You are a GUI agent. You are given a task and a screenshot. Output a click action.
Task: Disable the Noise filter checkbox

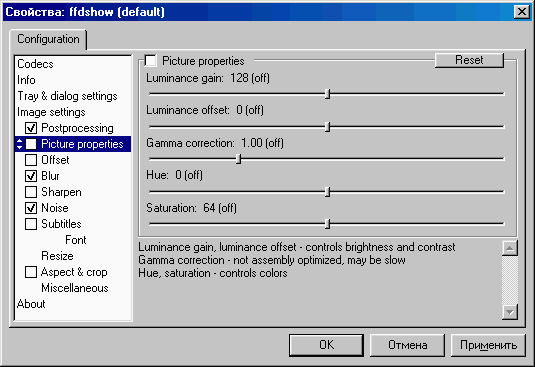click(31, 208)
